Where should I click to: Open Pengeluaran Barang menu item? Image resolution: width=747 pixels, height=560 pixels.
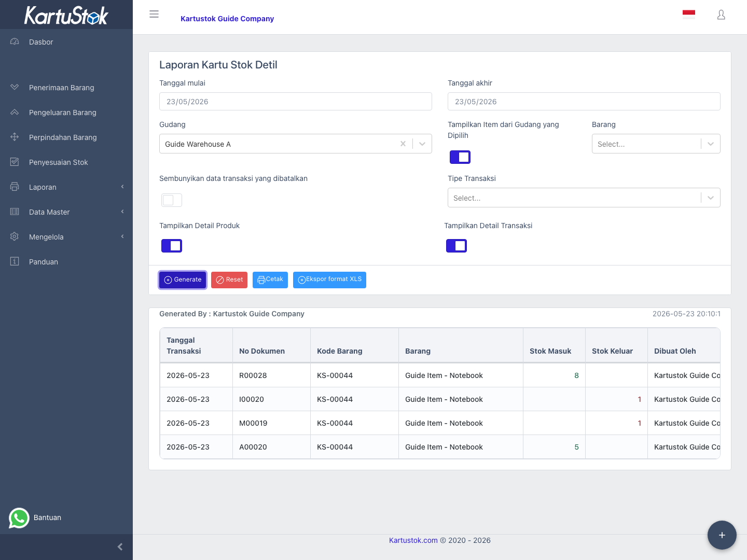click(x=66, y=113)
